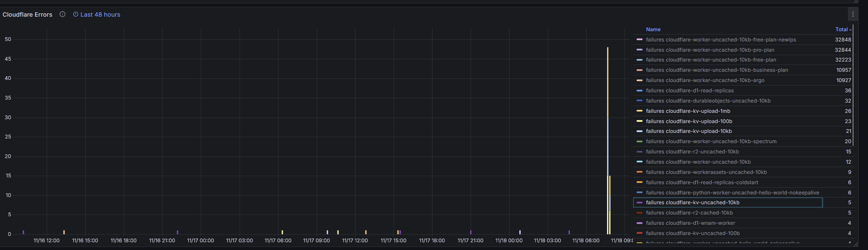
Task: Toggle the worker-uncached-10kb-business-plan series
Action: 717,70
